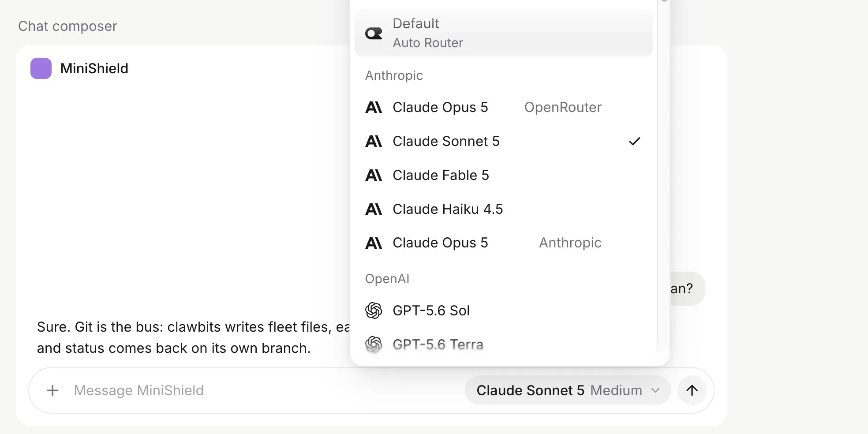Select GPT-5.6 Sol model
Screen dimensions: 868x434
click(x=504, y=311)
